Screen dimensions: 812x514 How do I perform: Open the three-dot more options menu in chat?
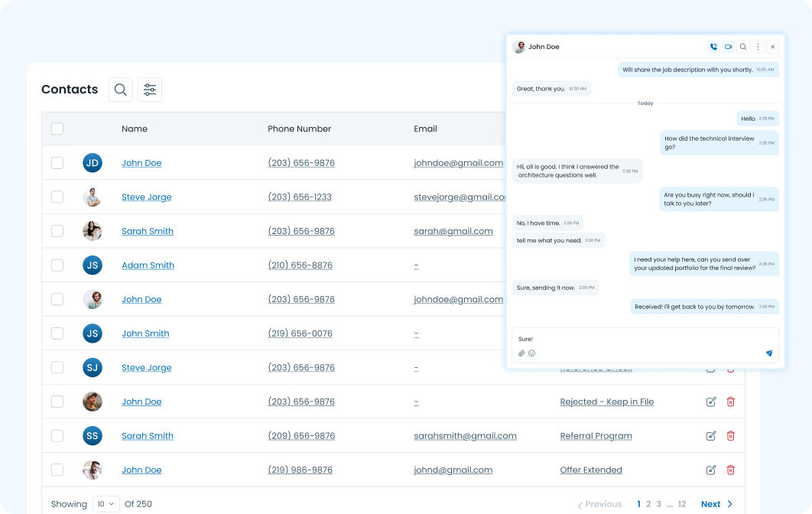click(x=758, y=47)
